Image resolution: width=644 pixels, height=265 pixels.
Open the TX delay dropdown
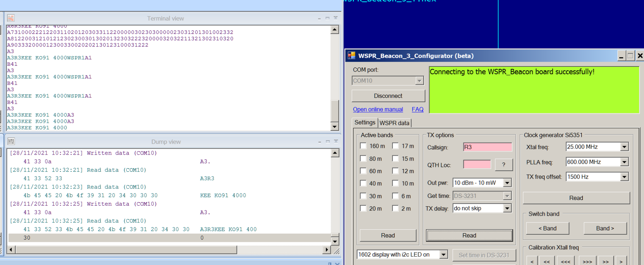click(x=507, y=208)
